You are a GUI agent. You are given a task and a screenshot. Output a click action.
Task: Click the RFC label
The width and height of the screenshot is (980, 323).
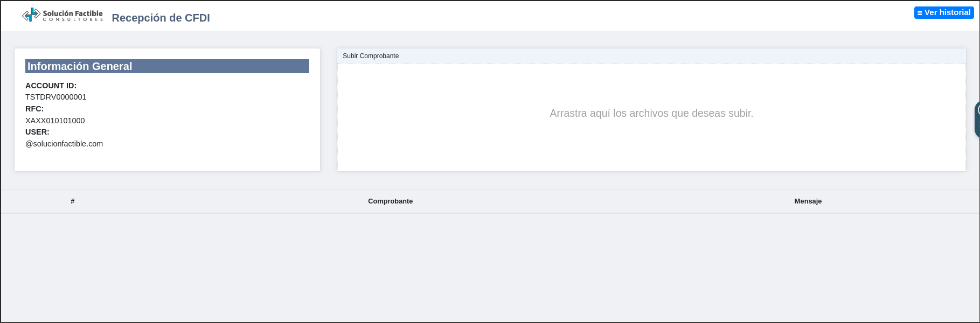[x=34, y=109]
